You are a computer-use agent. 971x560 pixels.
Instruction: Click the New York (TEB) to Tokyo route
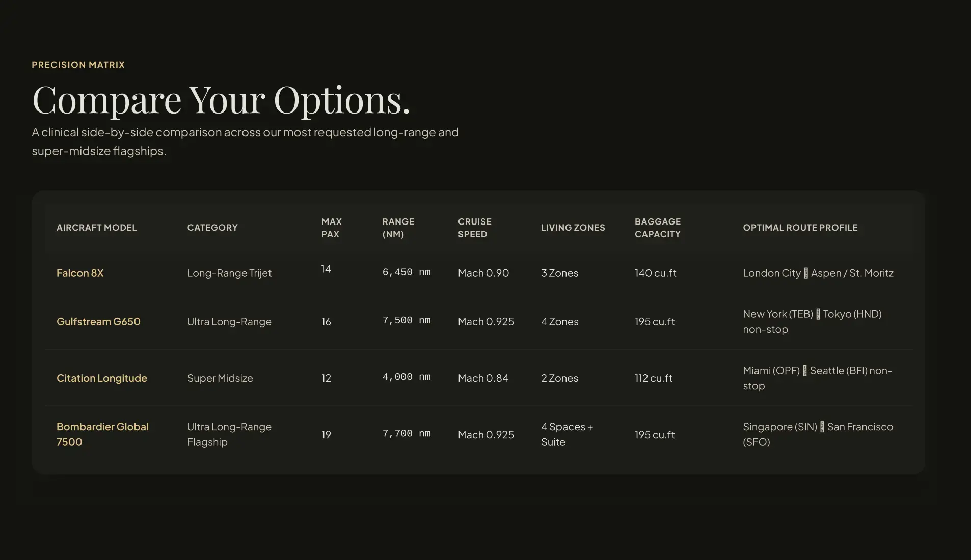(813, 322)
